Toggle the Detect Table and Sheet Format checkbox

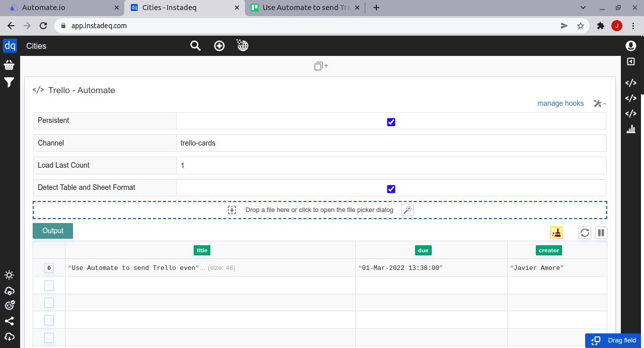(391, 189)
